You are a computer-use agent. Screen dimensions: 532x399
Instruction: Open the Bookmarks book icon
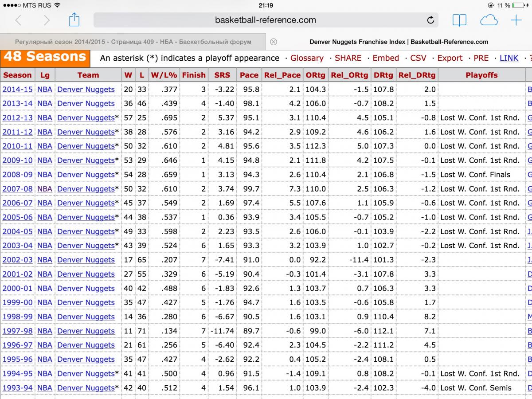(459, 20)
